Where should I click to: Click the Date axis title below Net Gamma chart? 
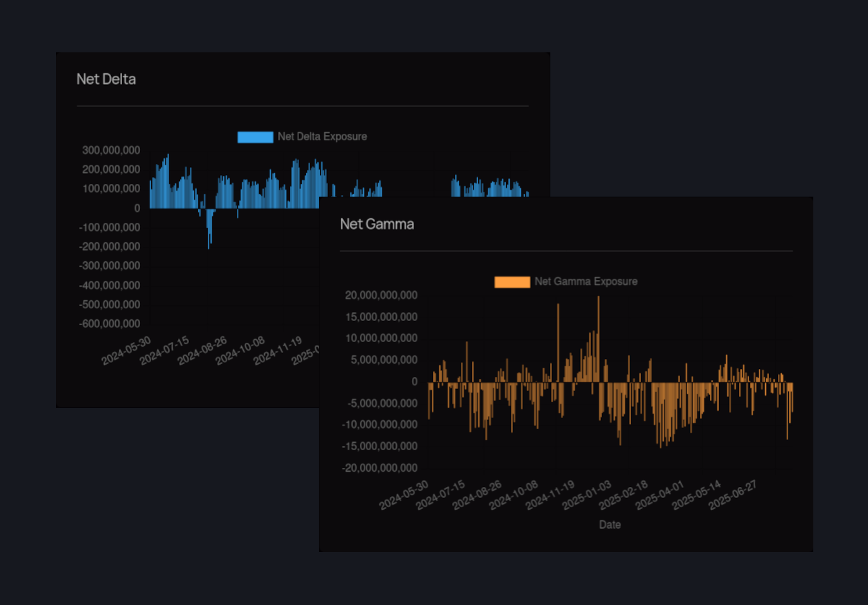pyautogui.click(x=609, y=524)
